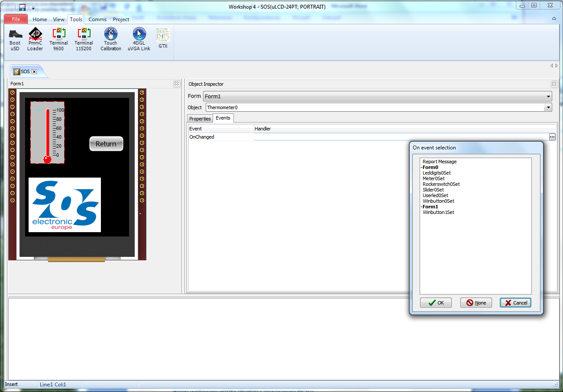Expand the Form dropdown list

coord(549,96)
